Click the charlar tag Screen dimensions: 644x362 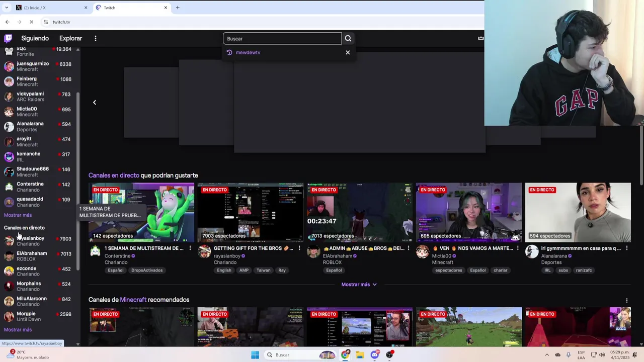tap(500, 270)
